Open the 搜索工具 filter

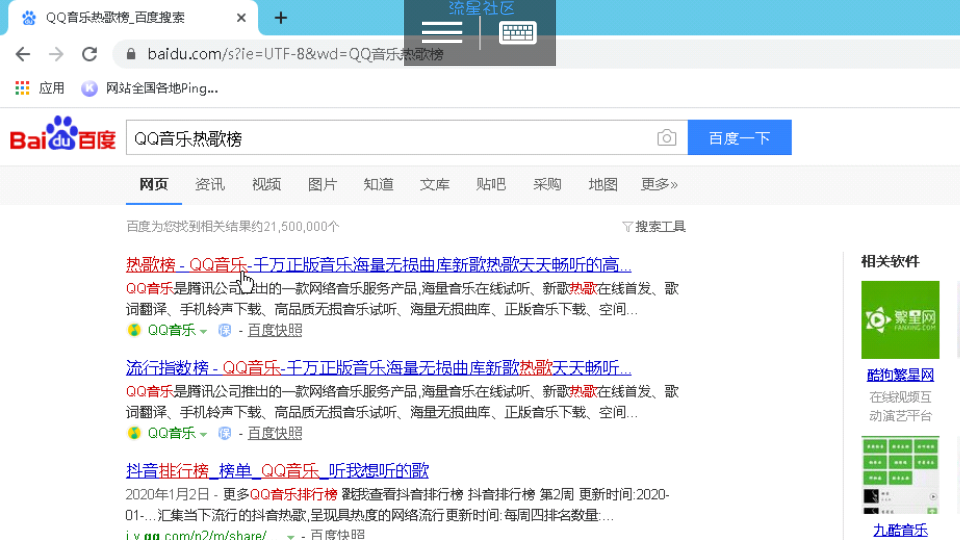tap(654, 227)
